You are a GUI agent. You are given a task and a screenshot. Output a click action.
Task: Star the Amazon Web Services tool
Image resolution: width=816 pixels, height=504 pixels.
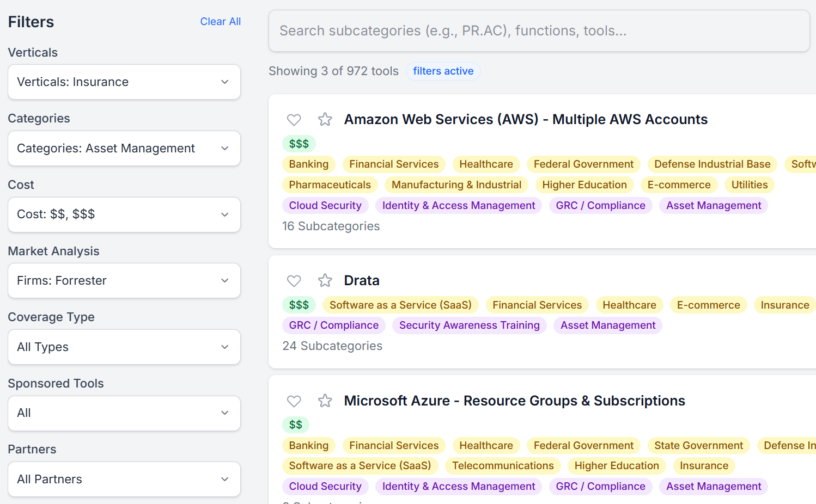point(325,119)
